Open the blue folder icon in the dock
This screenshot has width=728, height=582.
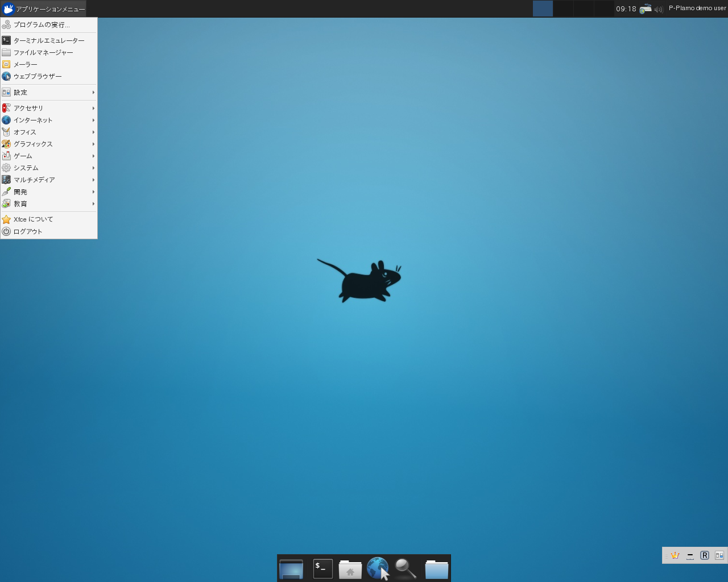pyautogui.click(x=436, y=569)
